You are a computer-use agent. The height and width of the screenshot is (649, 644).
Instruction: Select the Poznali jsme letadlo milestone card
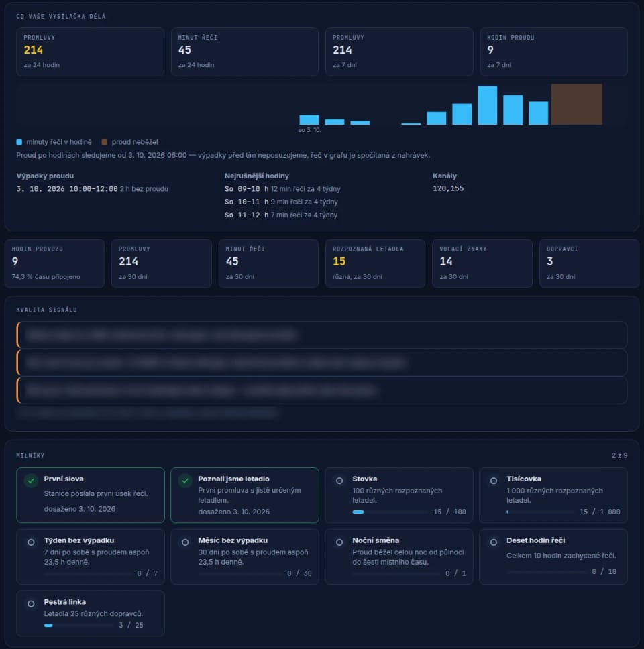[x=245, y=495]
